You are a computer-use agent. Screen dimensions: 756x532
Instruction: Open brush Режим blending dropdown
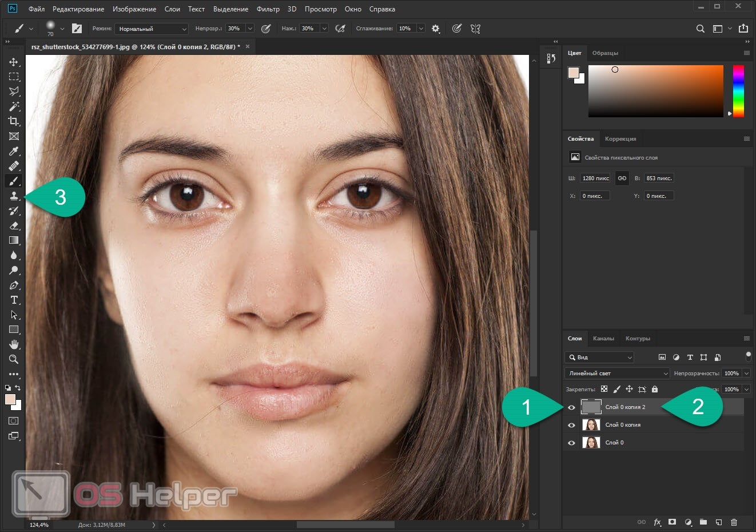tap(152, 29)
